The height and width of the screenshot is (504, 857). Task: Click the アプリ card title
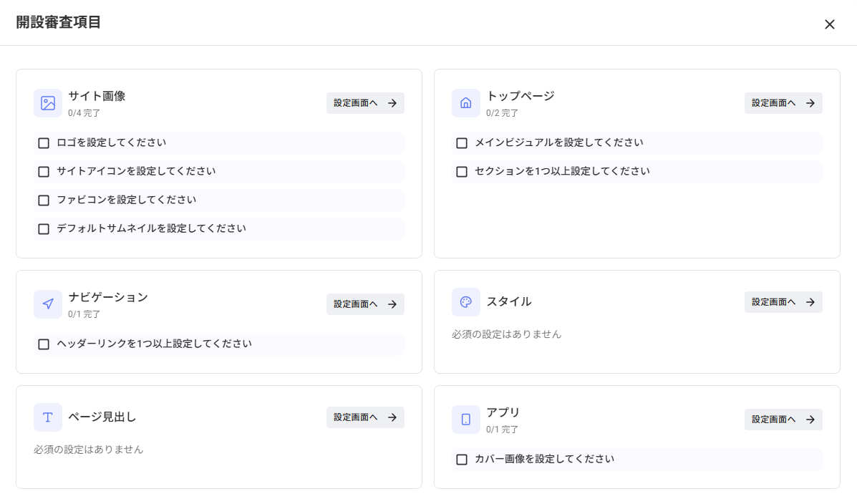coord(503,412)
